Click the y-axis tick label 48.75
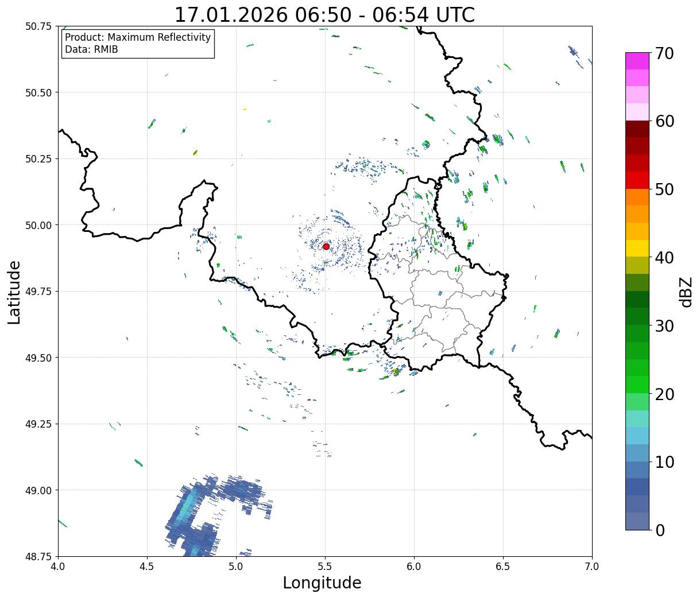The width and height of the screenshot is (700, 597). 38,556
